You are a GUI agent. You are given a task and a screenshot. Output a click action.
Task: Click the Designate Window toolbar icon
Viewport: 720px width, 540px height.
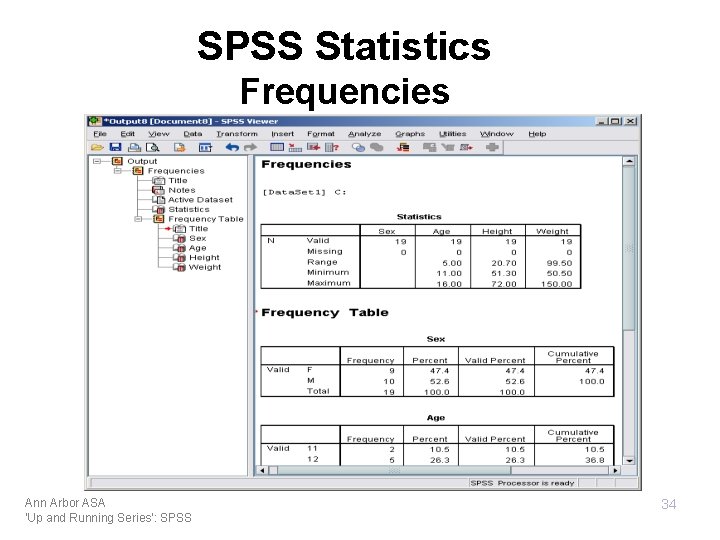pyautogui.click(x=429, y=147)
